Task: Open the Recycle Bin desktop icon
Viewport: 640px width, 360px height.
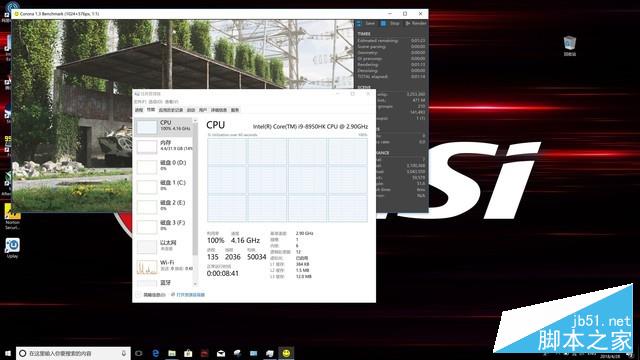Action: point(570,46)
